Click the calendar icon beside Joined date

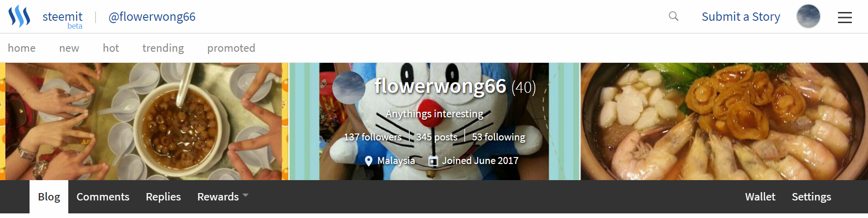click(433, 161)
